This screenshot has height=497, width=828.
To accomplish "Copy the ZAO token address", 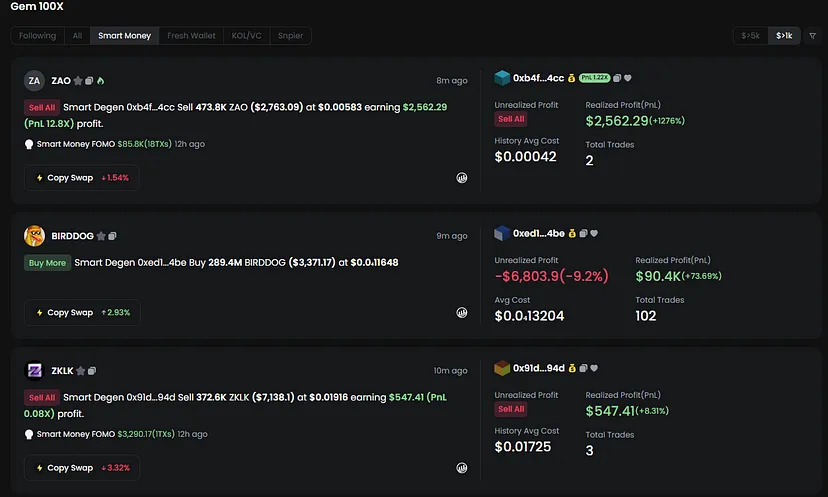I will (x=89, y=81).
